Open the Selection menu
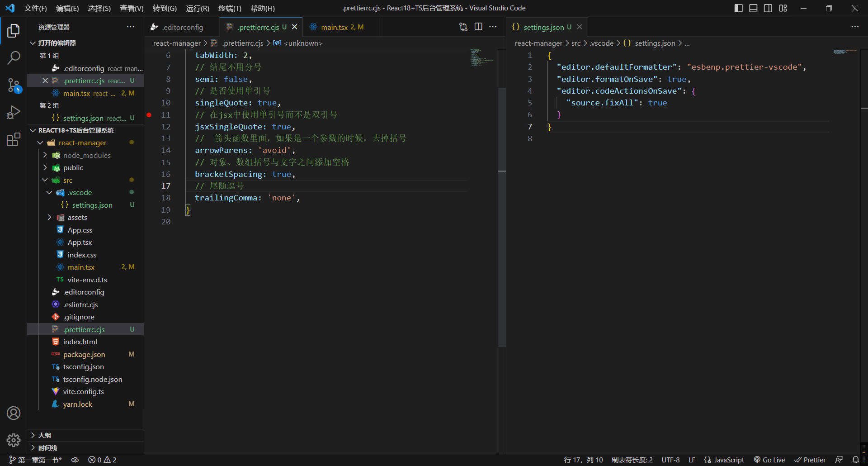Screen dimensions: 868x466 [x=99, y=8]
